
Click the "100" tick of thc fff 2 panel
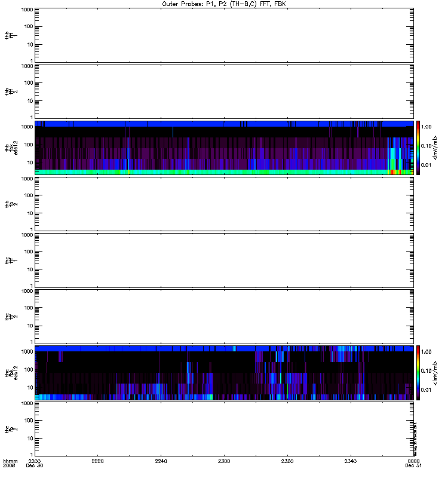click(29, 308)
